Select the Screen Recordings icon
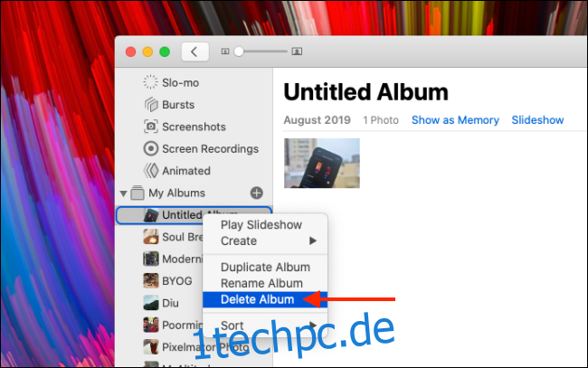 pyautogui.click(x=151, y=149)
